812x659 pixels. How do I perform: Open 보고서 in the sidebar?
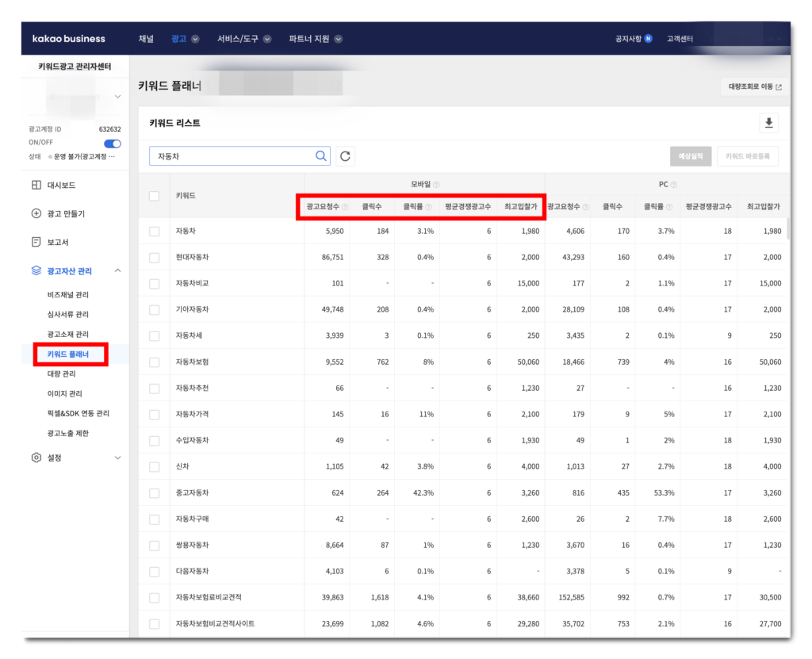[58, 242]
